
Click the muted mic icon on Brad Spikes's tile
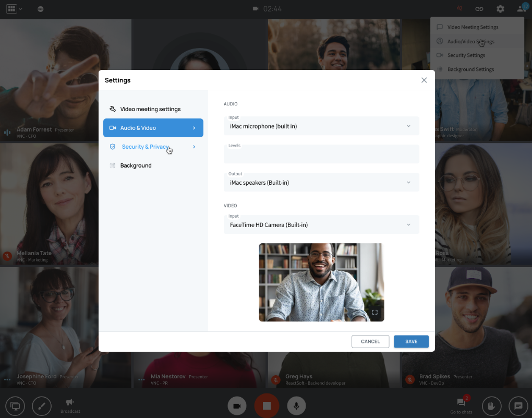(x=410, y=379)
